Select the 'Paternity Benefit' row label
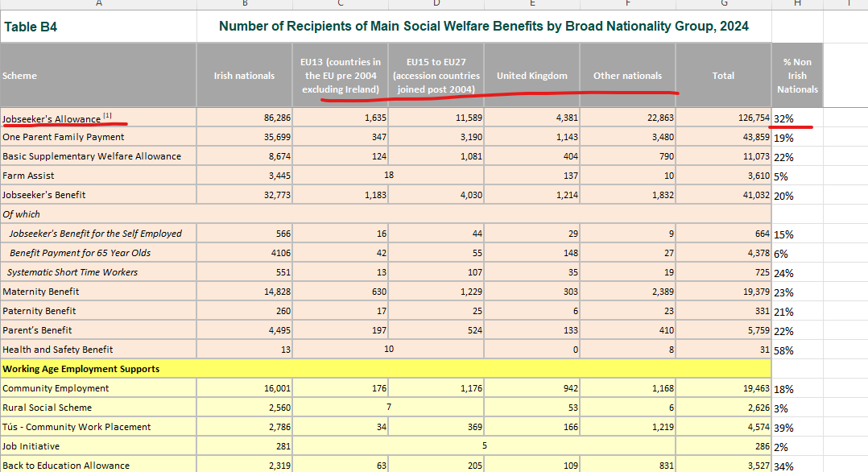Viewport: 868px width, 472px height. 98,311
